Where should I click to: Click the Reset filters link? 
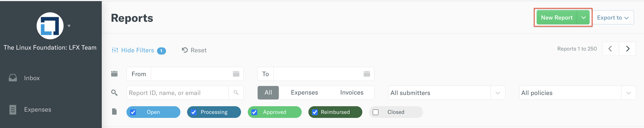tap(194, 50)
